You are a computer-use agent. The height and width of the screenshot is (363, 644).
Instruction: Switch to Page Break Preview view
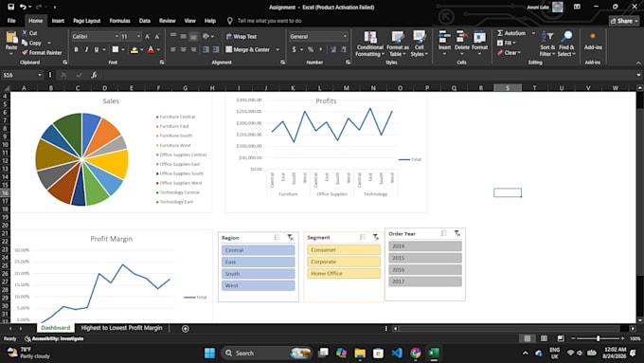pos(561,338)
